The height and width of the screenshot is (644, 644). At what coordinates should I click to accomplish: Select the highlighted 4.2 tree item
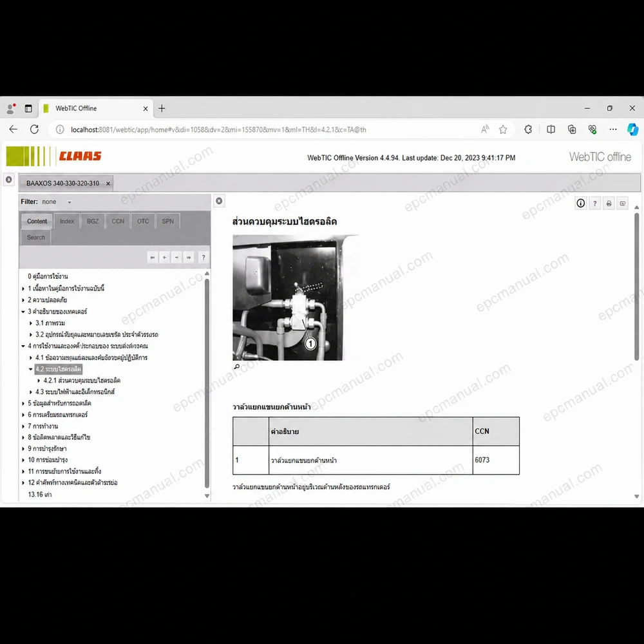coord(59,369)
